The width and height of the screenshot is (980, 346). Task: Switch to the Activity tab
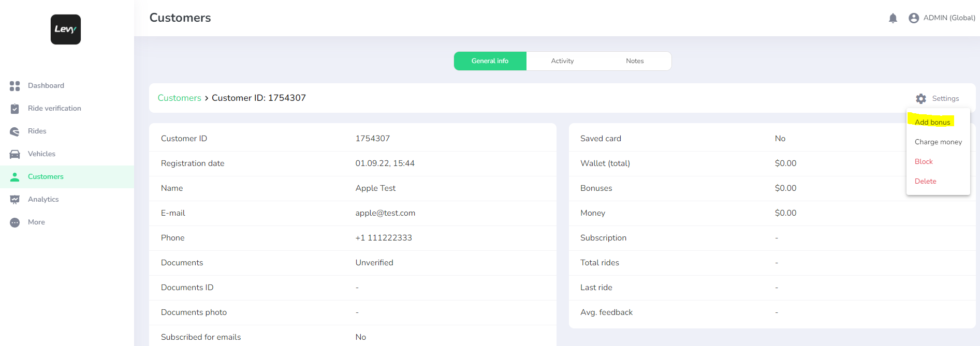562,61
